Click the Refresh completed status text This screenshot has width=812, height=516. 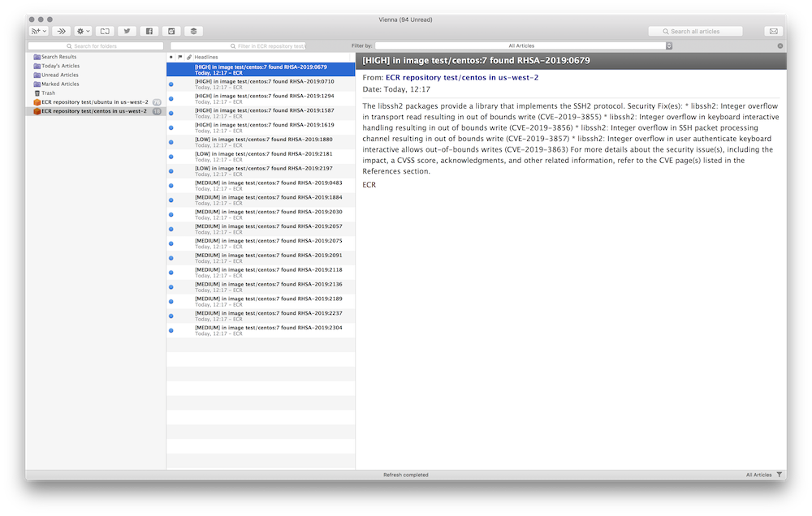click(x=406, y=475)
